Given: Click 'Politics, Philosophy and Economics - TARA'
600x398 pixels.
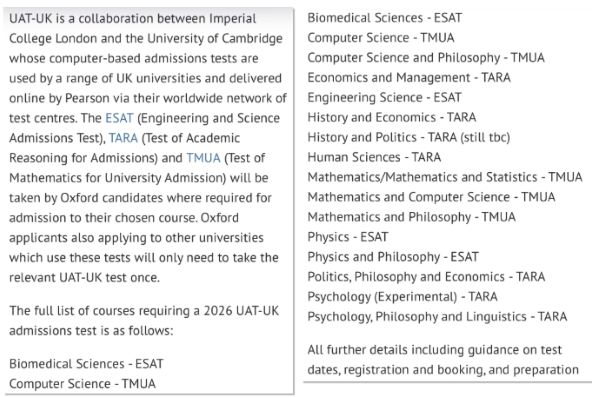Looking at the screenshot, I should pos(426,276).
